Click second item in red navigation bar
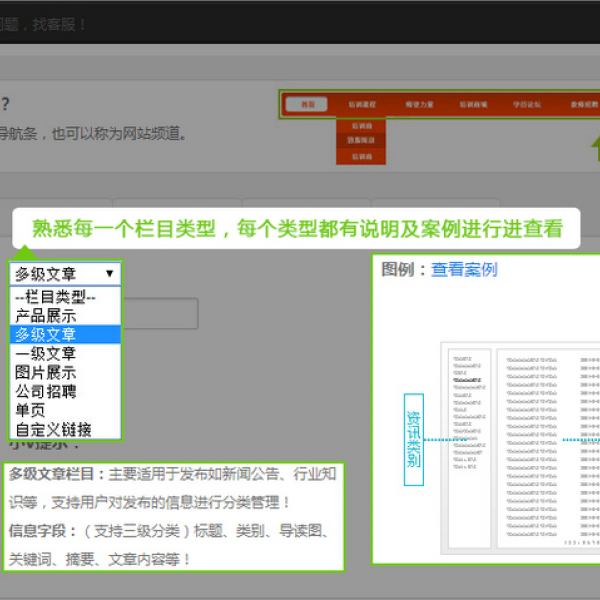The height and width of the screenshot is (600, 600). click(361, 104)
